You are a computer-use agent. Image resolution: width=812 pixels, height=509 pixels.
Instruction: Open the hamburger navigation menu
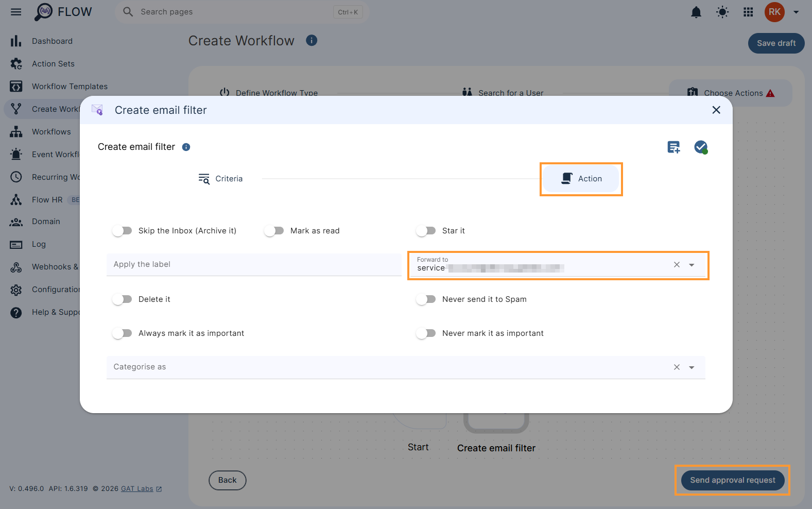(16, 12)
